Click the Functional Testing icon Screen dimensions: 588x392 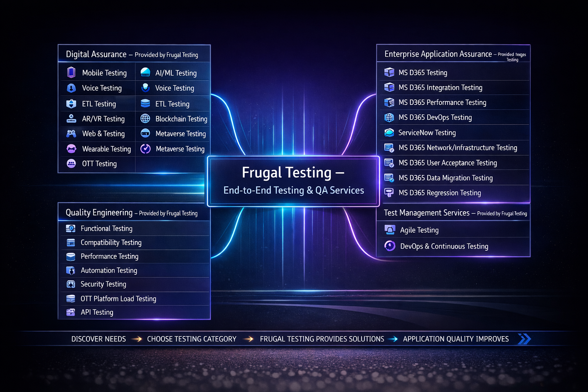pos(70,229)
